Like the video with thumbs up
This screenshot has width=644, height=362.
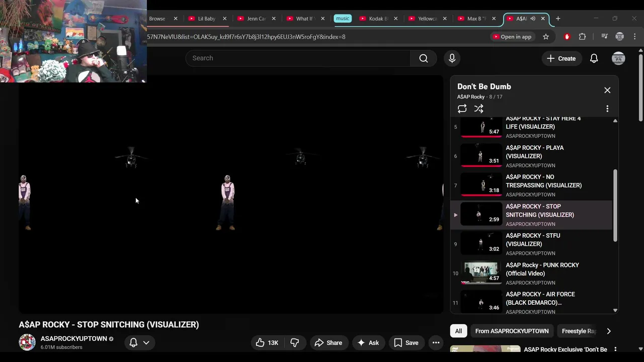point(267,343)
